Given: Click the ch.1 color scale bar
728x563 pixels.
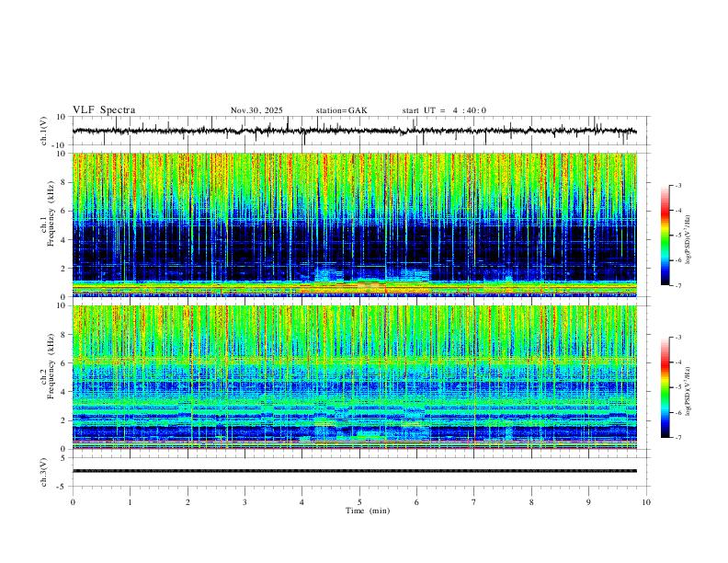Looking at the screenshot, I should (665, 236).
